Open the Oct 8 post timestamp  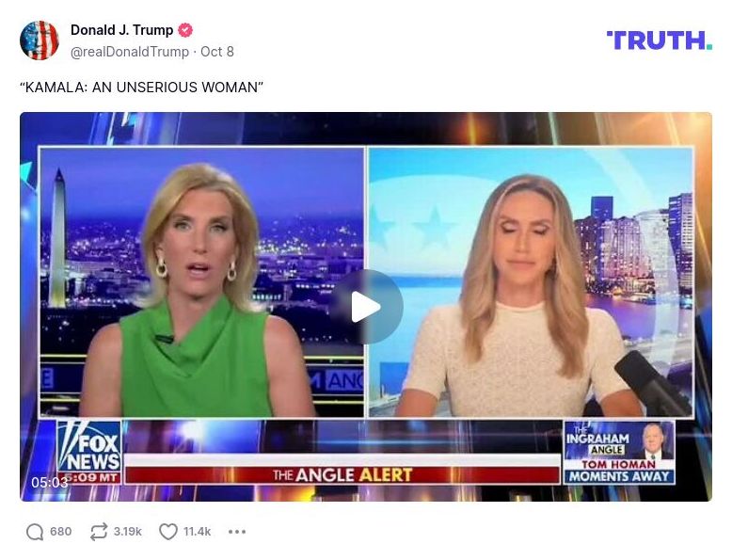[x=217, y=52]
